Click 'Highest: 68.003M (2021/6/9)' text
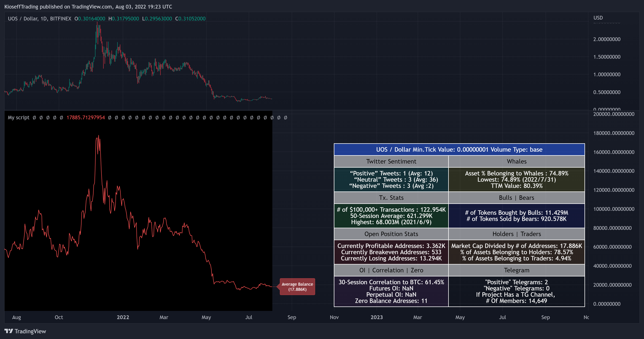Viewport: 644px width, 339px height. pos(391,222)
